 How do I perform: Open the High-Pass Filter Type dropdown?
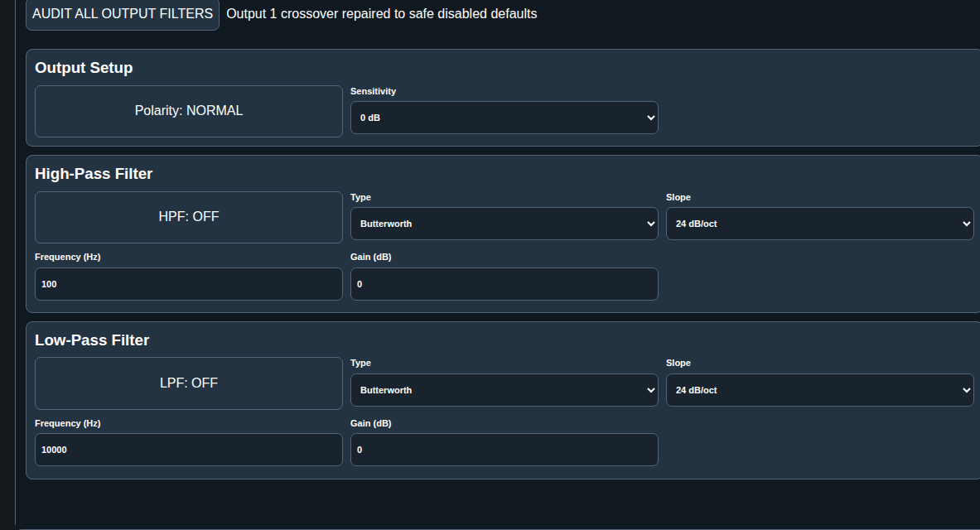(x=504, y=224)
